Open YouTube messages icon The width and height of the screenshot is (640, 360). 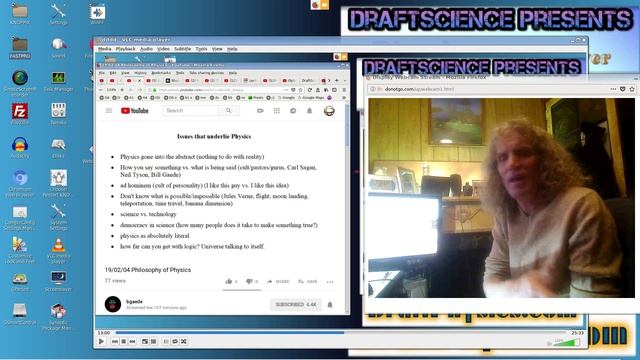pyautogui.click(x=293, y=111)
